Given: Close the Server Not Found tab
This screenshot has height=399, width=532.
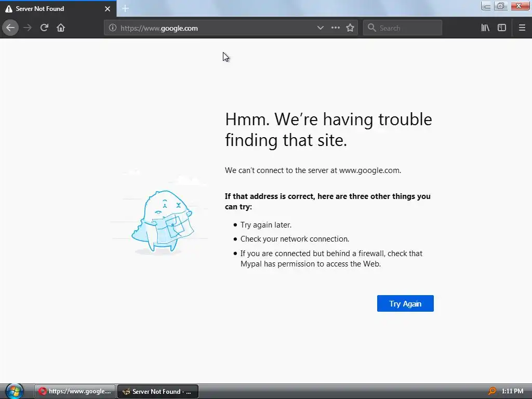Looking at the screenshot, I should click(108, 9).
